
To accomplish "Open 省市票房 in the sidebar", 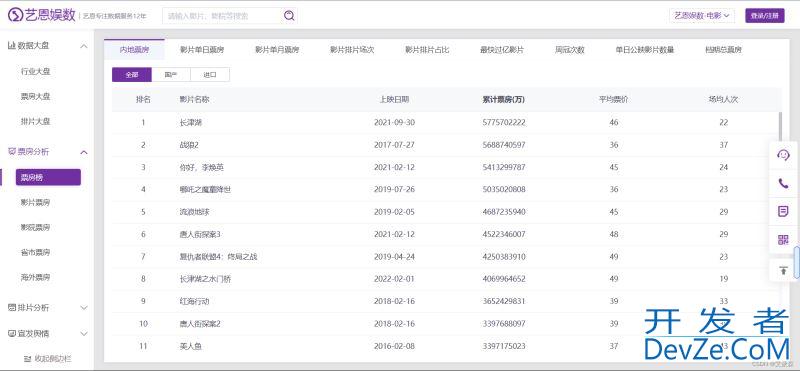I will (36, 252).
